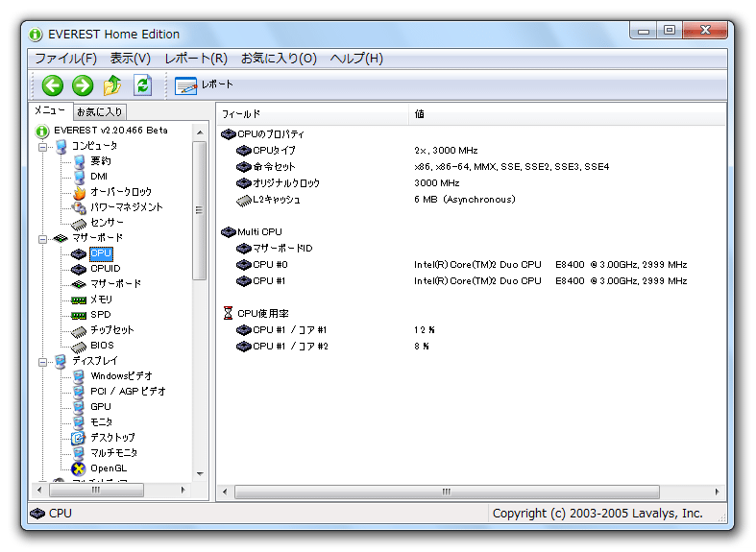Click the tree's vertical scrollbar up arrow
756x552 pixels.
tap(200, 132)
